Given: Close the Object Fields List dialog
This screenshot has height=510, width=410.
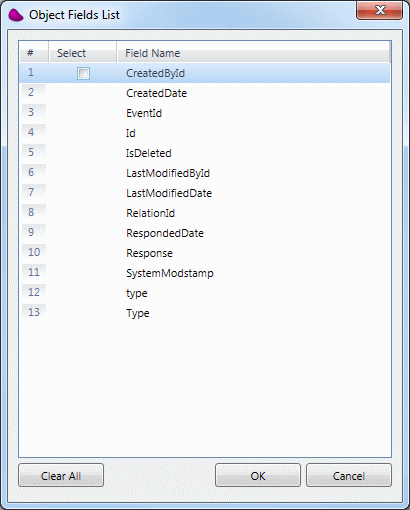Looking at the screenshot, I should pyautogui.click(x=379, y=10).
